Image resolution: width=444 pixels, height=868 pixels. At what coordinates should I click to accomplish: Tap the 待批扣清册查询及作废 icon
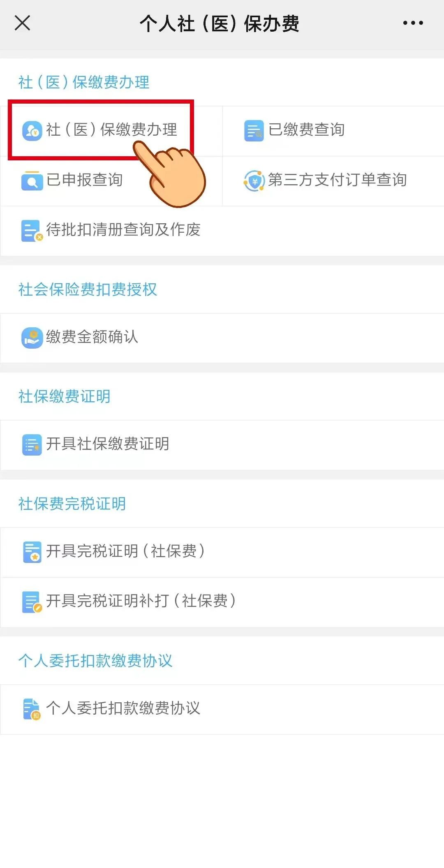pyautogui.click(x=32, y=231)
